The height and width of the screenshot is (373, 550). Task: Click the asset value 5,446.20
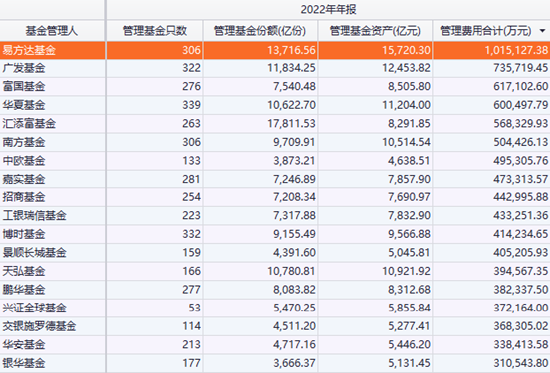[x=409, y=345]
